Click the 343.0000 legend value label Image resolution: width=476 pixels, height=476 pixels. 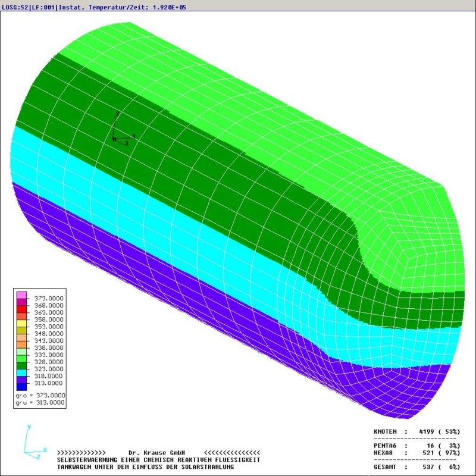(49, 340)
